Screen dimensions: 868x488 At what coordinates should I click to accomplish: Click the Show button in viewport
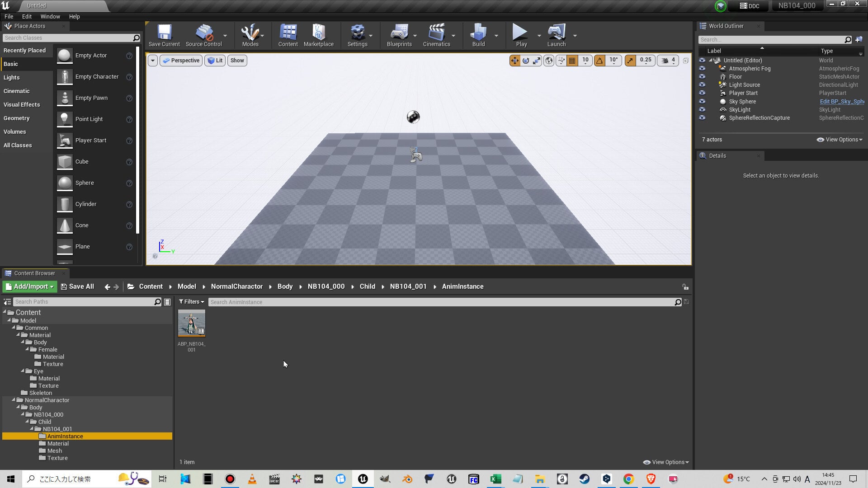pyautogui.click(x=237, y=61)
